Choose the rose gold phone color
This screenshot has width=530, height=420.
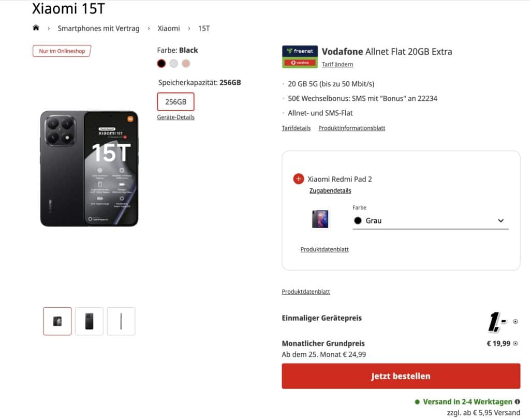click(x=186, y=64)
